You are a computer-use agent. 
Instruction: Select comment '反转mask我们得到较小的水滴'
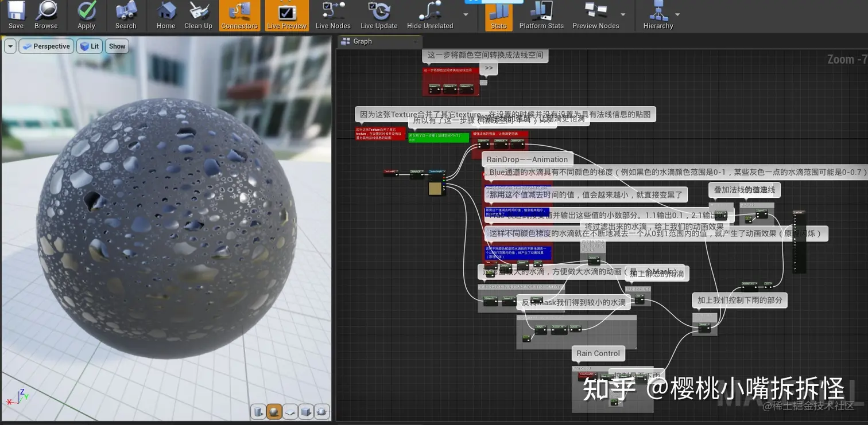point(573,302)
